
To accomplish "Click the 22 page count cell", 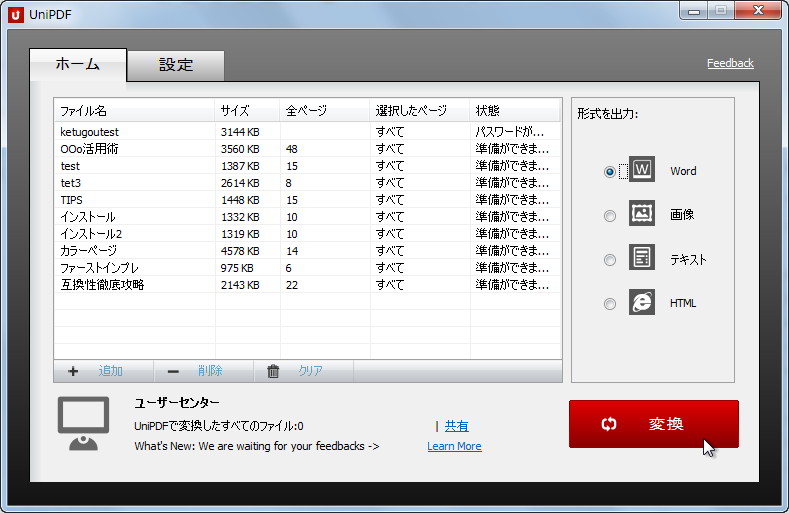I will pyautogui.click(x=292, y=285).
